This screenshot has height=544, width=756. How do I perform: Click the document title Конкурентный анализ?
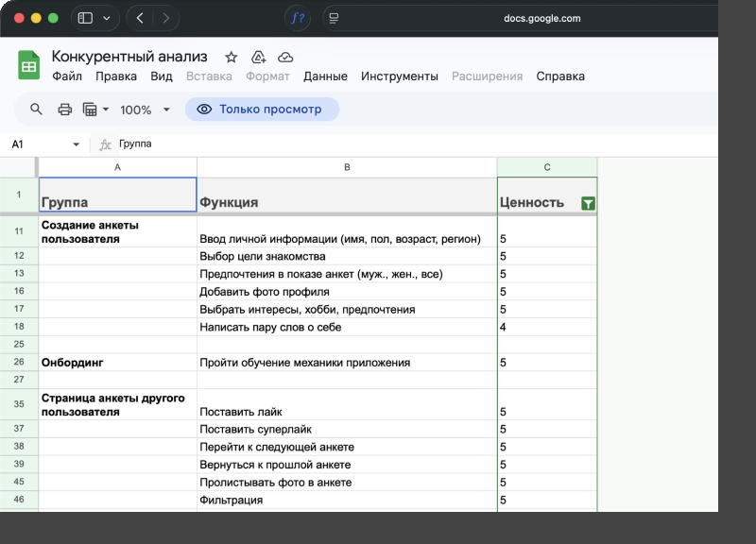(x=129, y=57)
